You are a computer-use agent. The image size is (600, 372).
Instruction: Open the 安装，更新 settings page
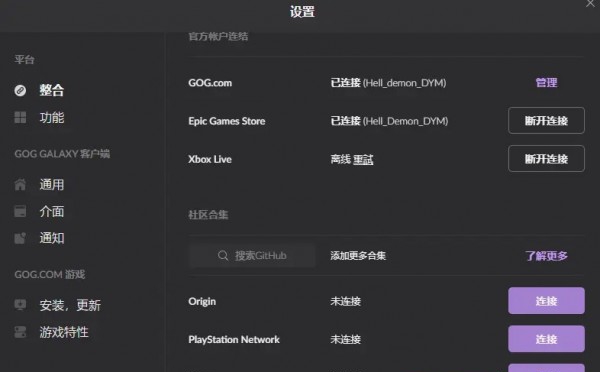[x=70, y=305]
